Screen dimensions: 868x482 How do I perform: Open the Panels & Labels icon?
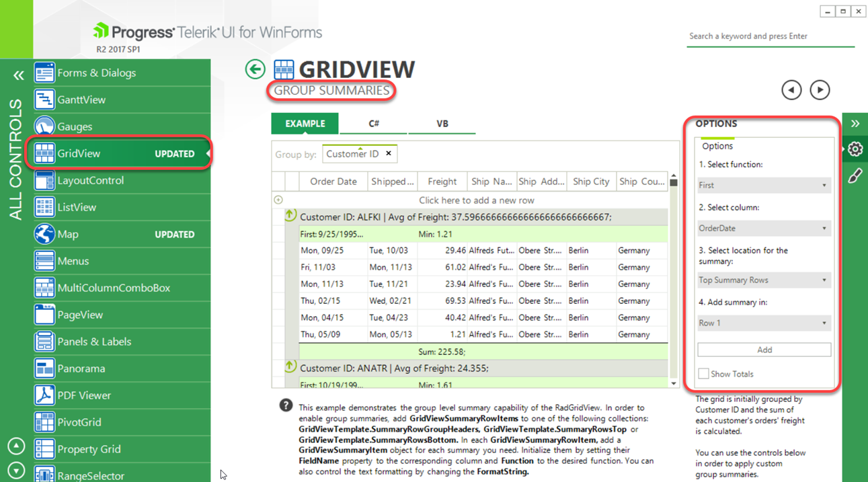[x=44, y=342]
